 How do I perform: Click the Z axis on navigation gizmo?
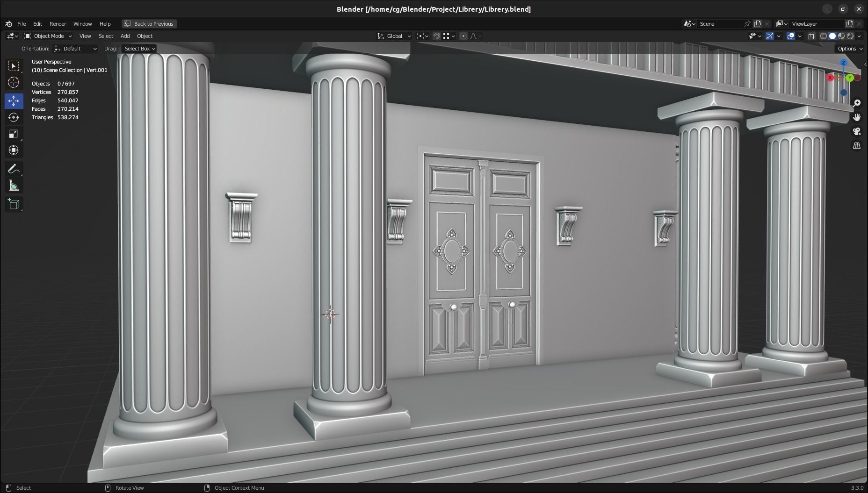[x=843, y=63]
